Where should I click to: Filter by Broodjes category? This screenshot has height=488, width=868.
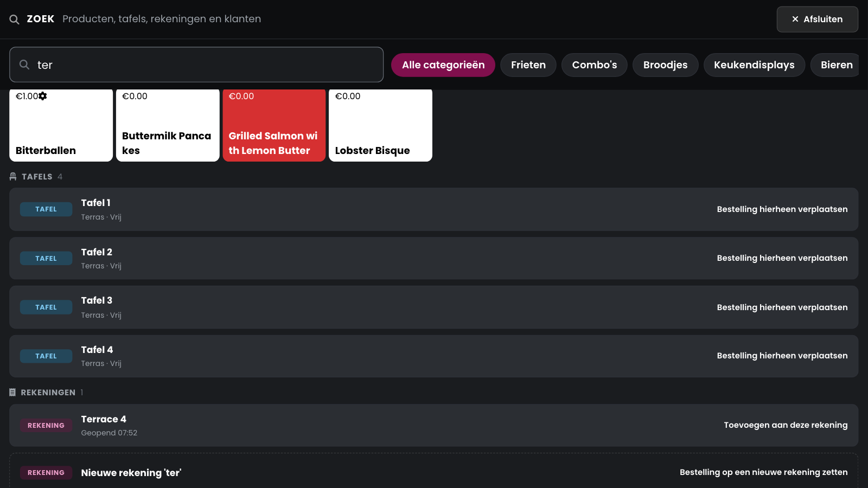coord(665,65)
